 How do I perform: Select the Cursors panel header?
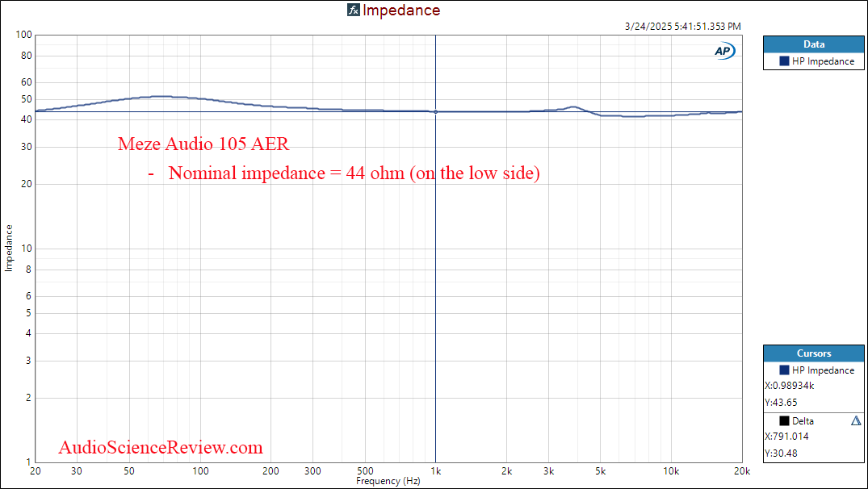coord(813,353)
